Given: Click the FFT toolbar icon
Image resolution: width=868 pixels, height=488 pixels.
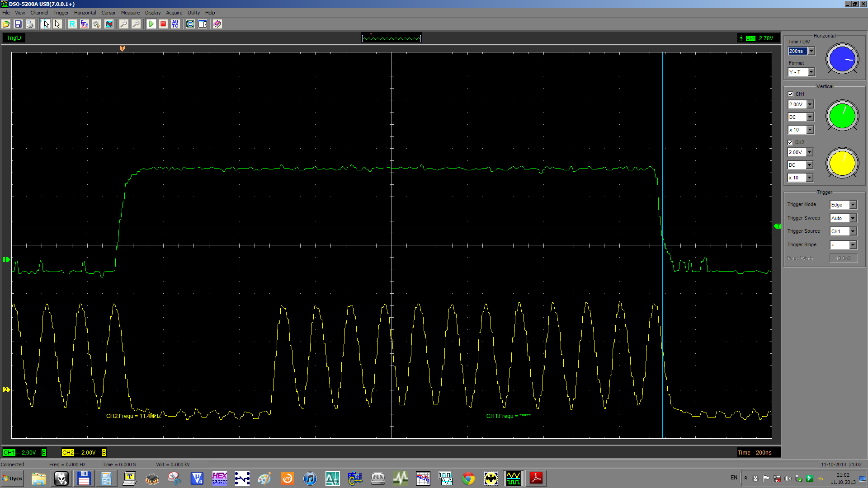Looking at the screenshot, I should pyautogui.click(x=84, y=24).
